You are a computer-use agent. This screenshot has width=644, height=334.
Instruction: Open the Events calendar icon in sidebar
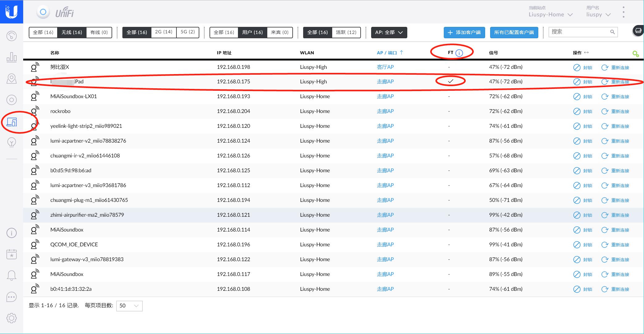[11, 254]
